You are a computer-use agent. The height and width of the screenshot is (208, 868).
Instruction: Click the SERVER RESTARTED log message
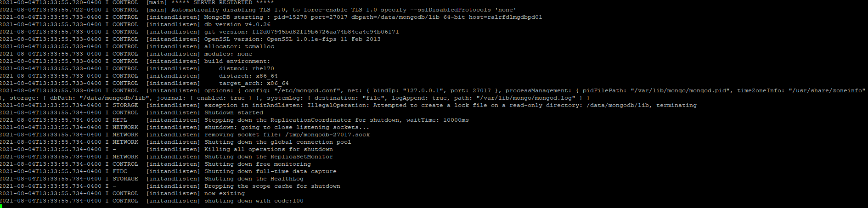[x=222, y=3]
